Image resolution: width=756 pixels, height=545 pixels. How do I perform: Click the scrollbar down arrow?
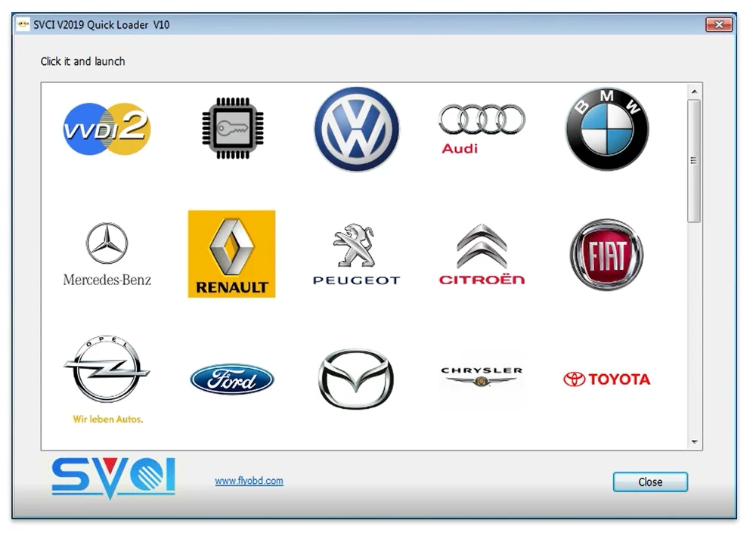tap(694, 442)
